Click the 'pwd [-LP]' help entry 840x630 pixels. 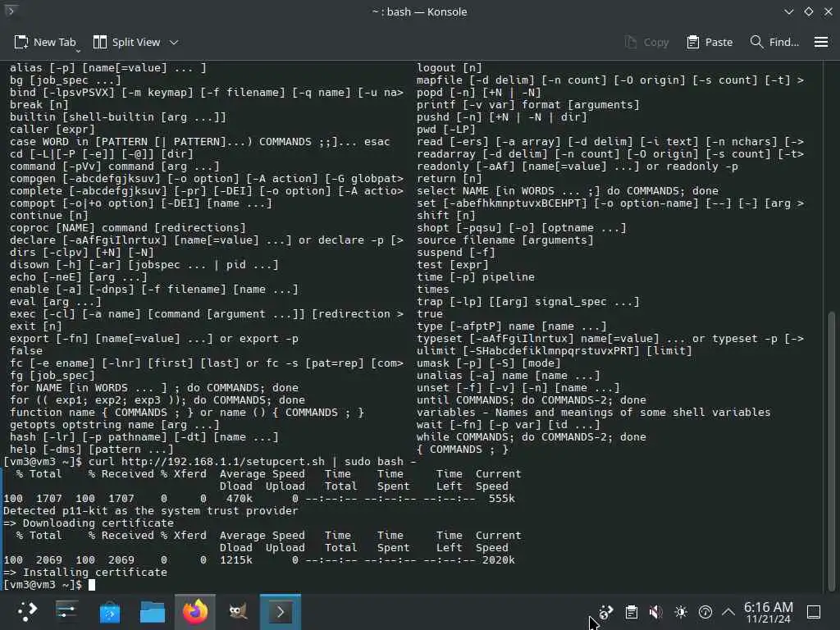point(445,129)
